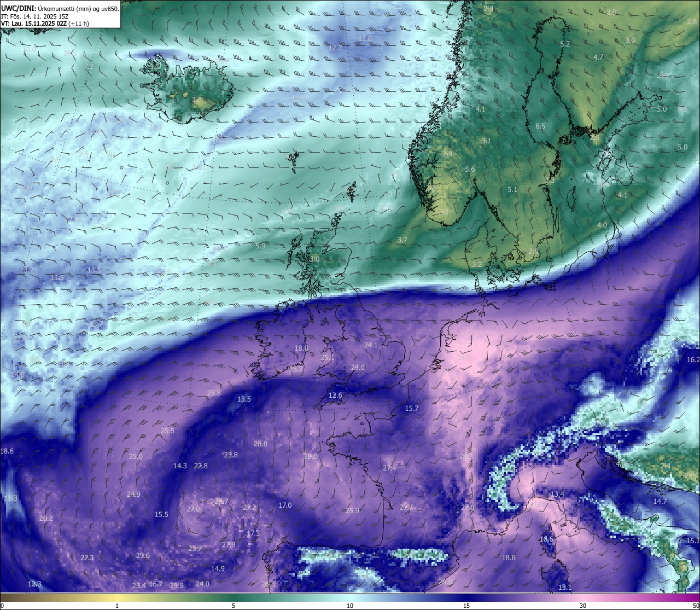Click the map value 2.9
The height and width of the screenshot is (610, 700).
[611, 13]
